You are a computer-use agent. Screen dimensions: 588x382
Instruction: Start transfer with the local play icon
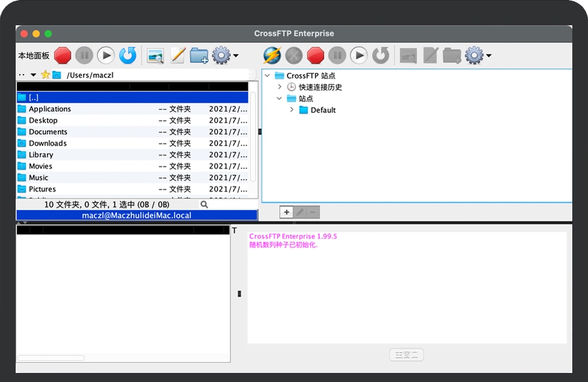coord(106,55)
